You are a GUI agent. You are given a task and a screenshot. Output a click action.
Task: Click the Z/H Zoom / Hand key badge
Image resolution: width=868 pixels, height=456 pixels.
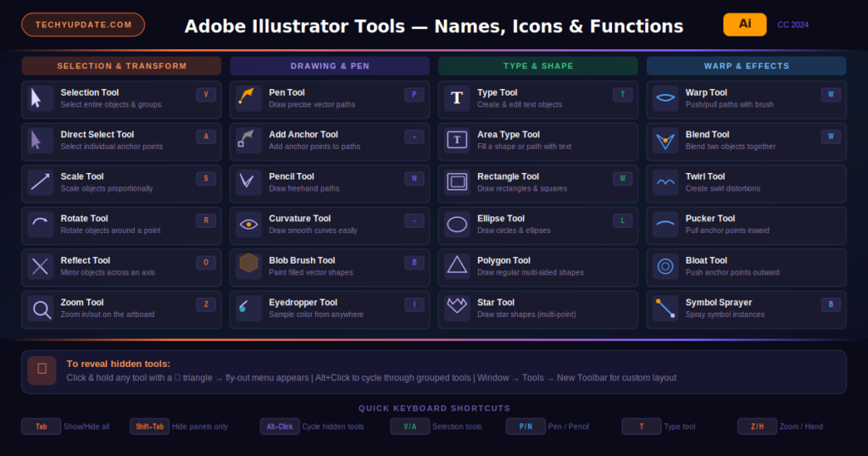click(x=757, y=426)
